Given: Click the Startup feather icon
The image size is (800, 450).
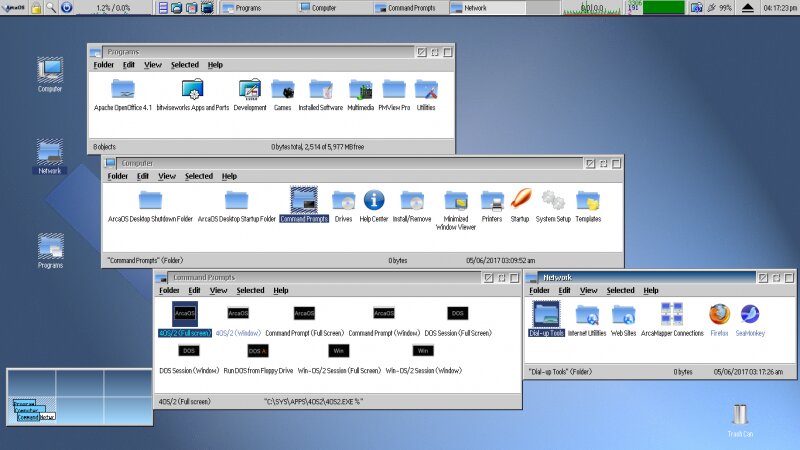Looking at the screenshot, I should click(x=520, y=200).
